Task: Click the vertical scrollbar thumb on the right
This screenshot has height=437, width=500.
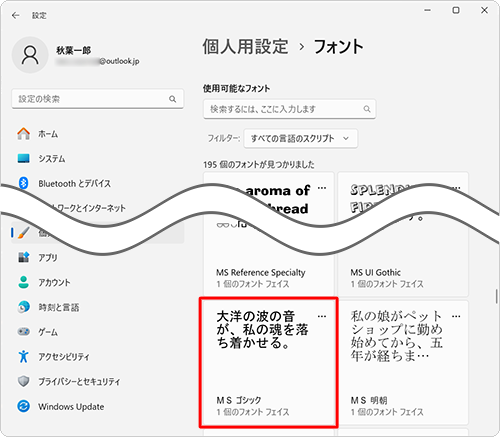Action: 496,296
